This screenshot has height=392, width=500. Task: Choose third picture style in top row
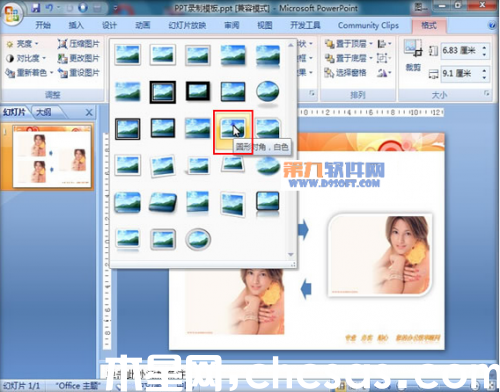point(198,55)
